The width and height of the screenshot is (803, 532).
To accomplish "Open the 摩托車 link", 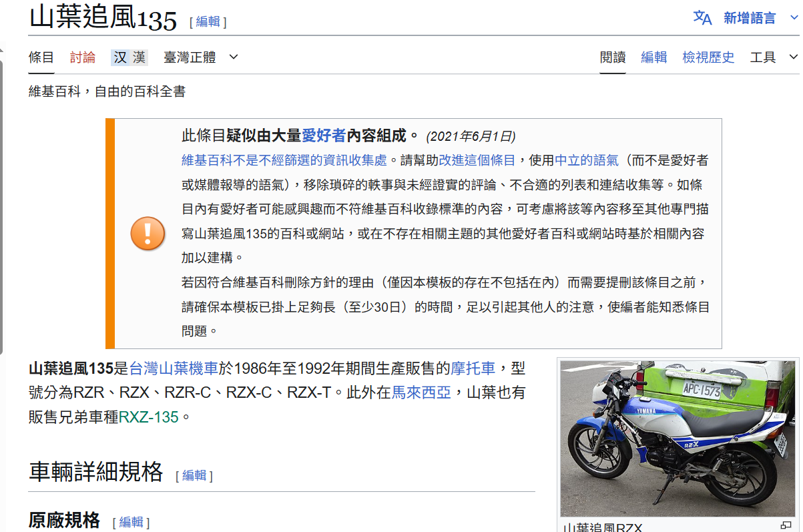I will (473, 368).
